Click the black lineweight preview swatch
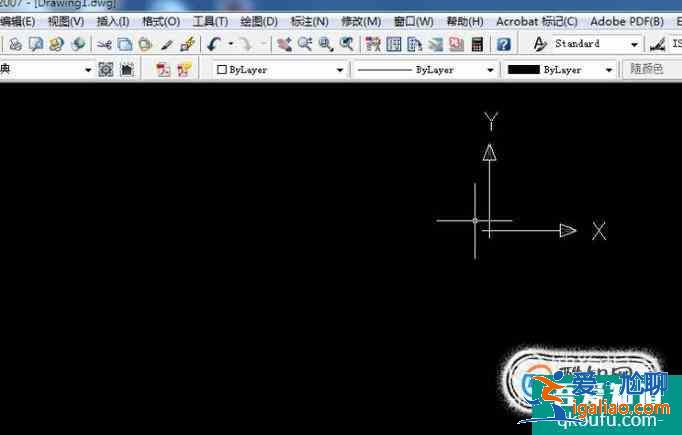Screen dimensions: 682x435 [x=524, y=70]
